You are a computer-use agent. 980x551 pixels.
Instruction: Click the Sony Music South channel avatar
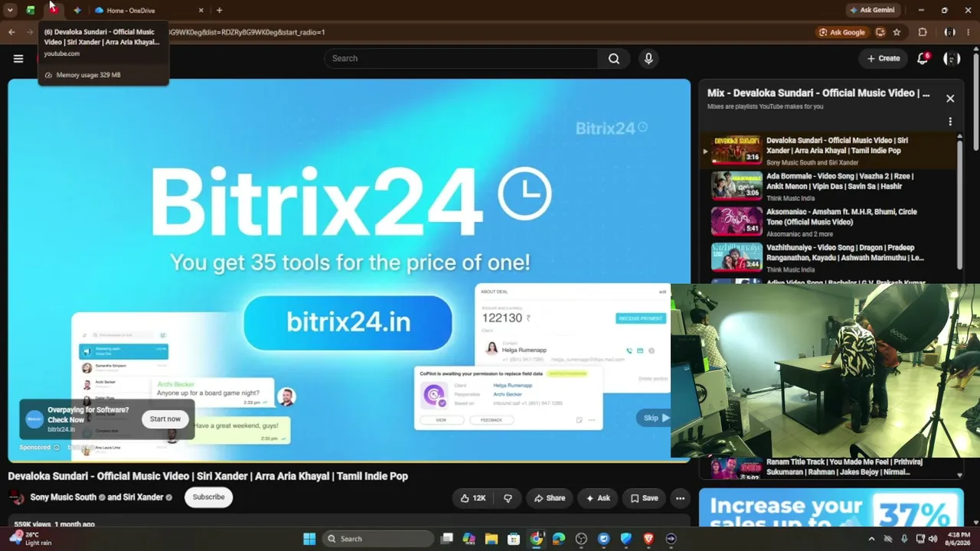click(16, 497)
